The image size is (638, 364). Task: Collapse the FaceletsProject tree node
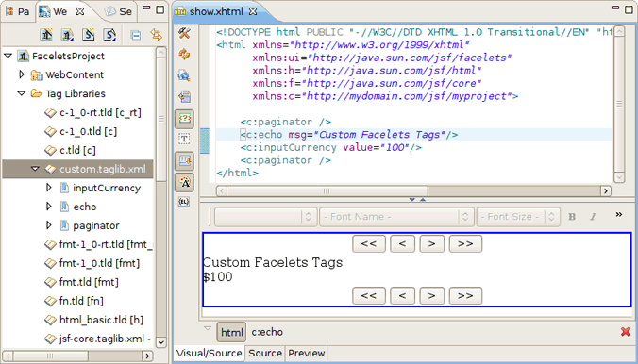[x=8, y=56]
